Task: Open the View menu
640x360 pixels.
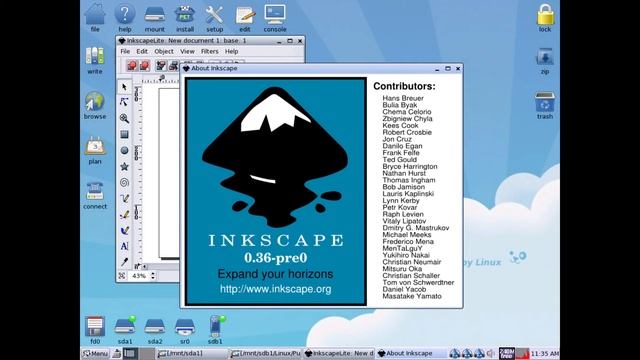Action: pos(187,51)
